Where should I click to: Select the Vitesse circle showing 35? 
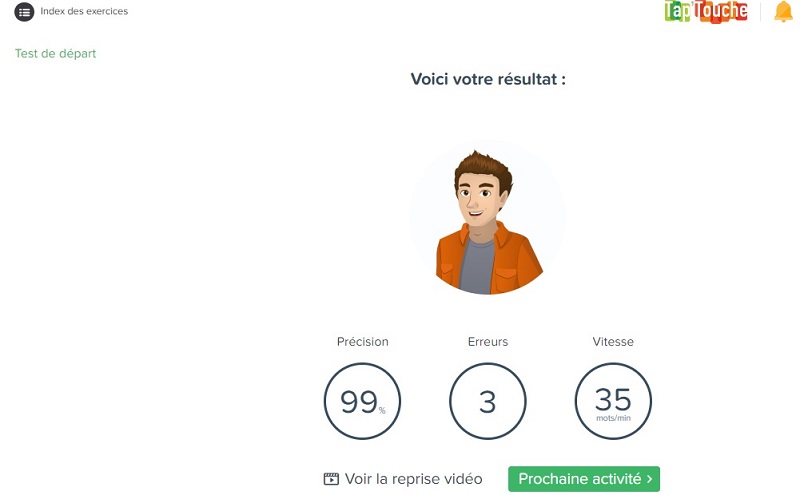point(613,401)
